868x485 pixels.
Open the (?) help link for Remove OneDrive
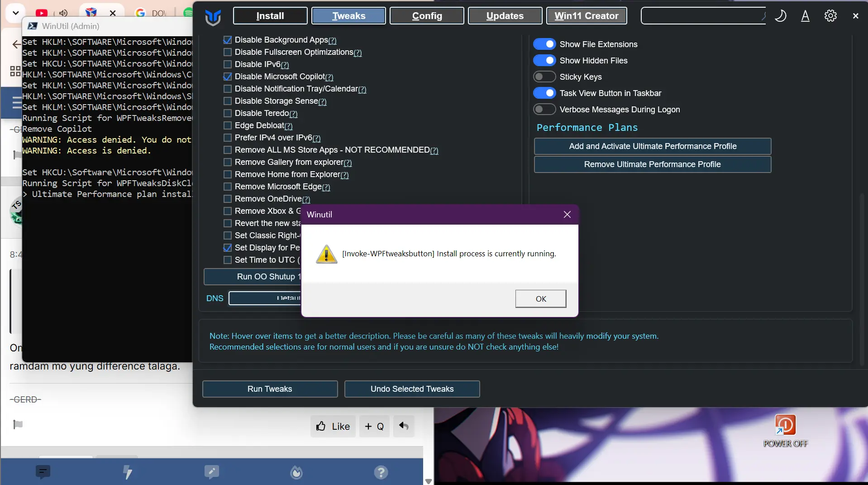306,199
